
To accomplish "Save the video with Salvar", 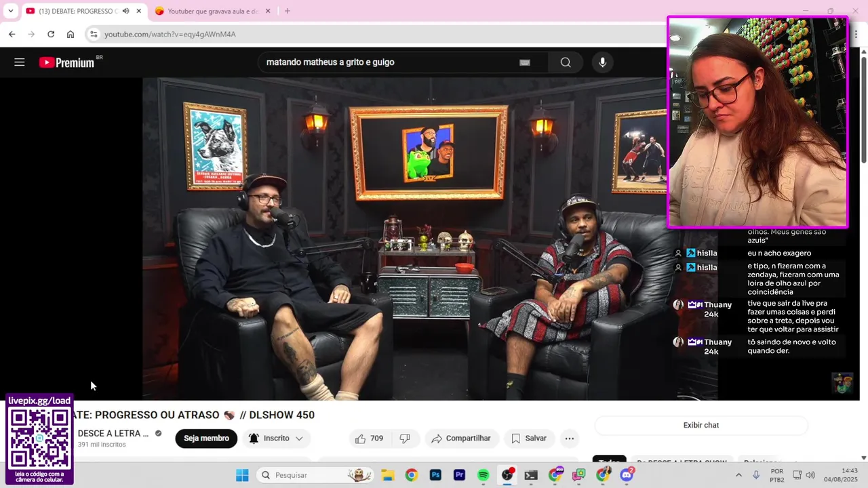I will (529, 439).
